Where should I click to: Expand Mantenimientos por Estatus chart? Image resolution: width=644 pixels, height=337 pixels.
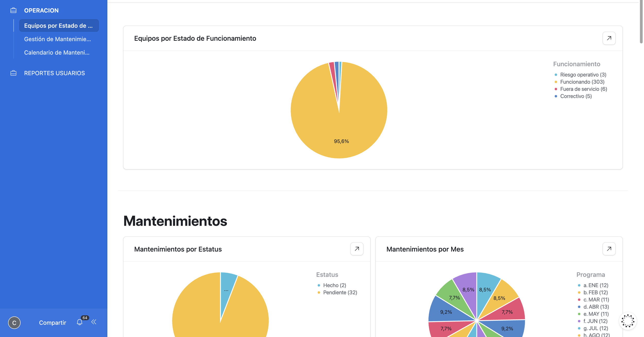tap(357, 249)
